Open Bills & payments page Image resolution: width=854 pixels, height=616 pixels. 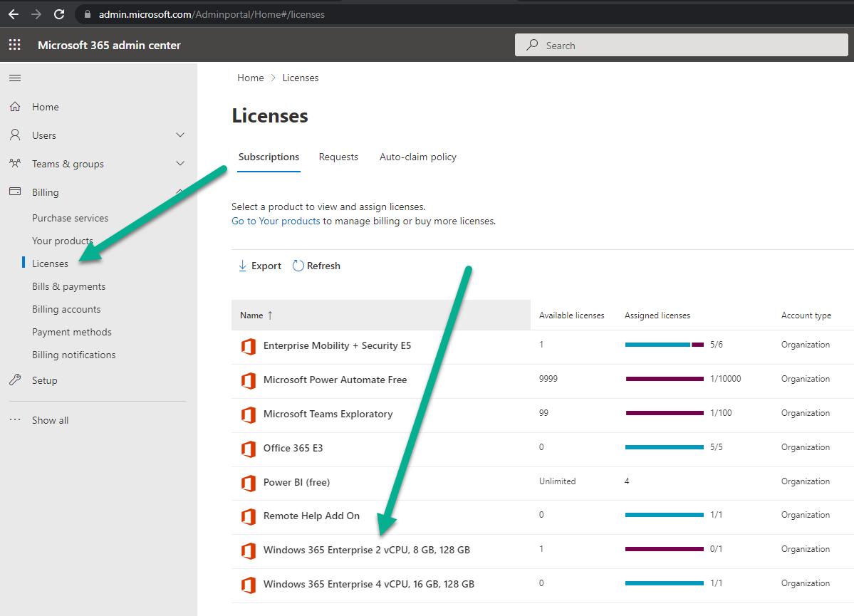pyautogui.click(x=68, y=286)
